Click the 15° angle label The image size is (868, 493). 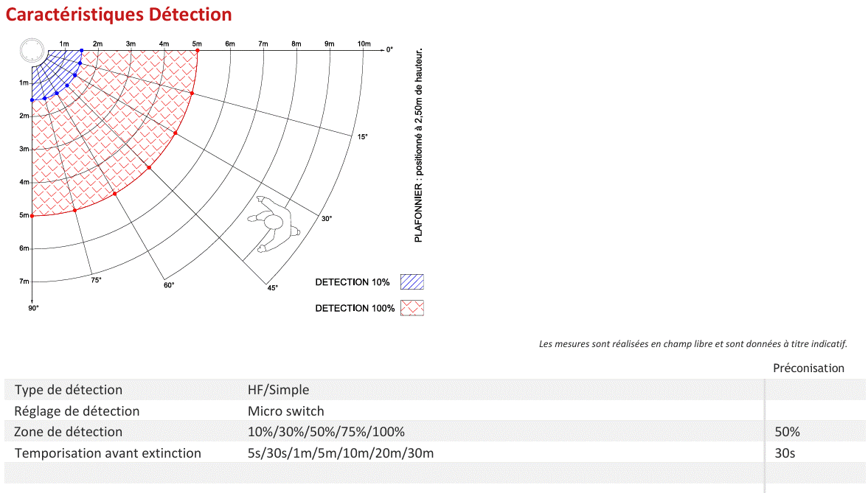362,136
